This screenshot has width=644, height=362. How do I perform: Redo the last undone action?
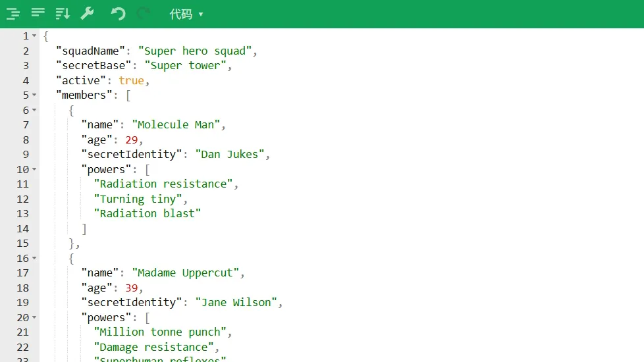tap(144, 14)
